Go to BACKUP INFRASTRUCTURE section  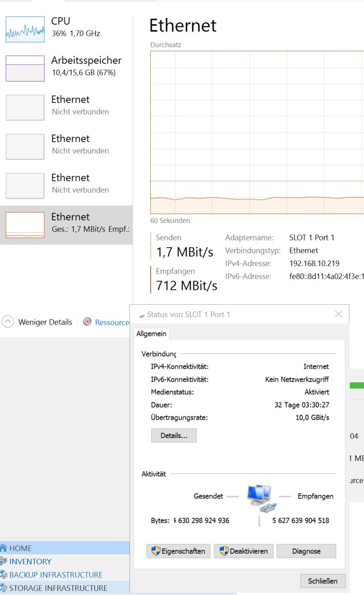(x=56, y=575)
